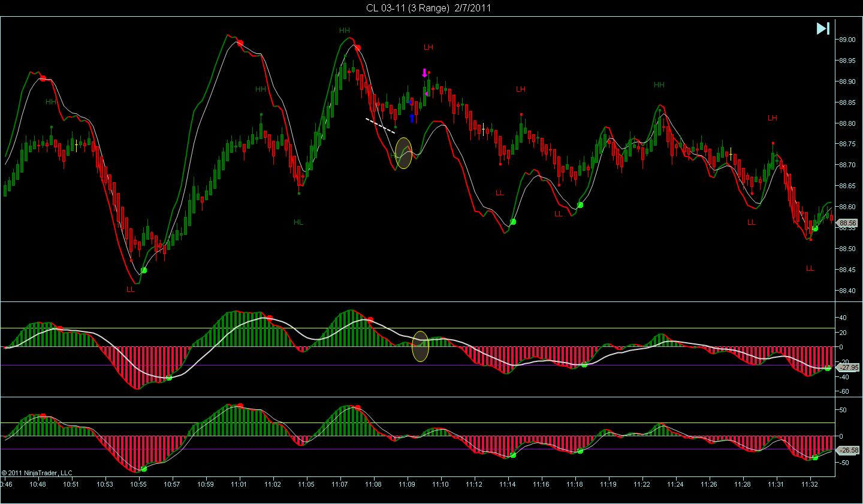Select the green HH label at the 11:07 peak
The width and height of the screenshot is (863, 504).
(345, 31)
